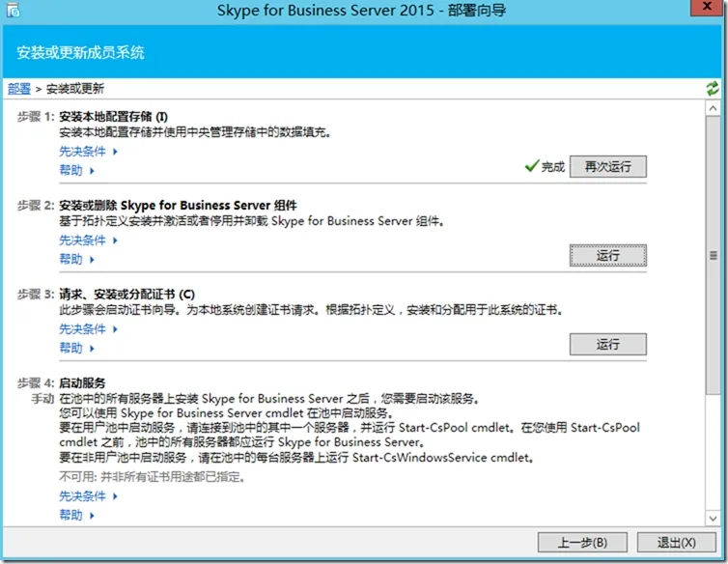This screenshot has width=728, height=564.
Task: Expand 先决条件 under step 2
Action: pyautogui.click(x=88, y=240)
